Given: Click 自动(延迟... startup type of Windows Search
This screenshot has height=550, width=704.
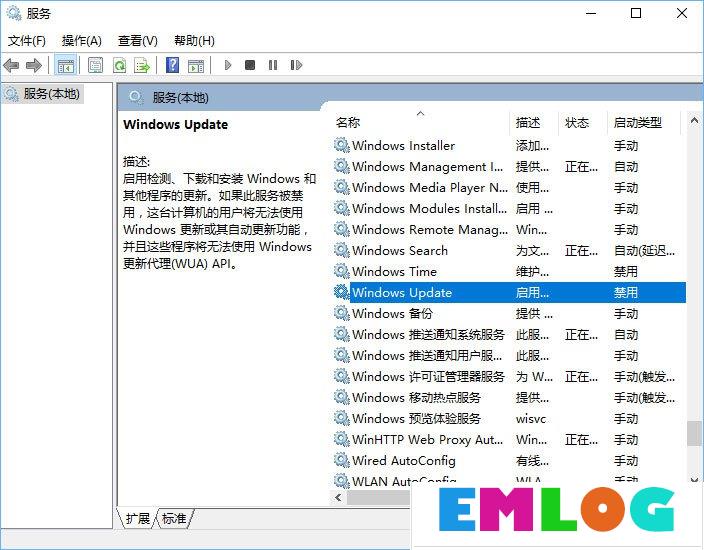Looking at the screenshot, I should click(x=644, y=251).
